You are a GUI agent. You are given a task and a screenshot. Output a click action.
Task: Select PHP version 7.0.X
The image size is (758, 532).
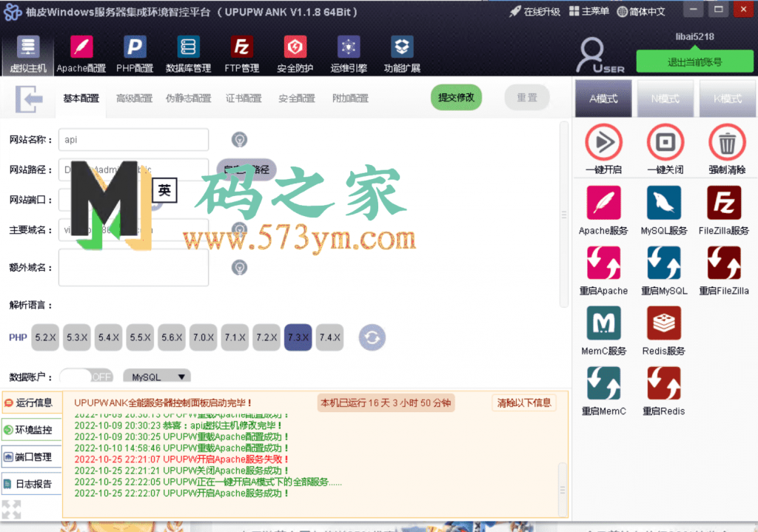[x=204, y=337]
